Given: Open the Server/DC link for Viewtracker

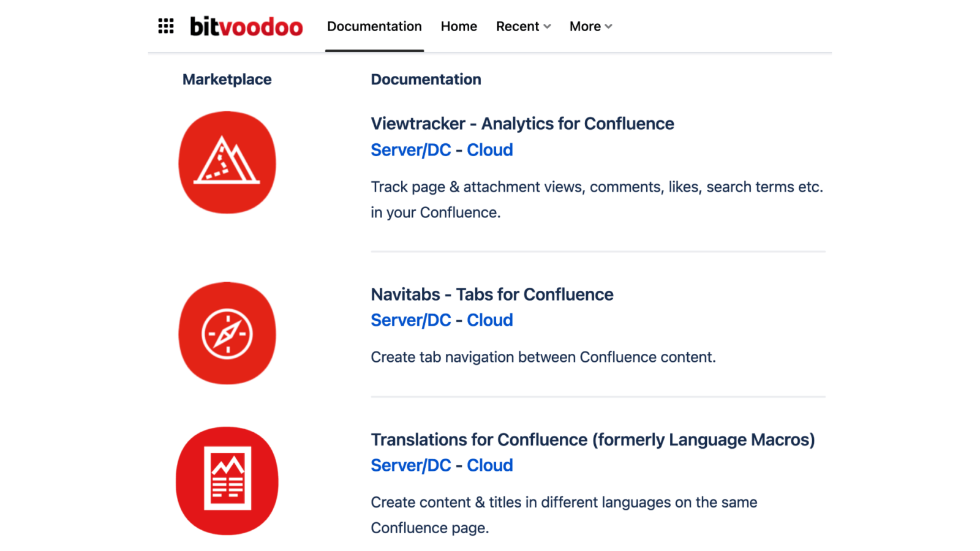Looking at the screenshot, I should tap(410, 149).
